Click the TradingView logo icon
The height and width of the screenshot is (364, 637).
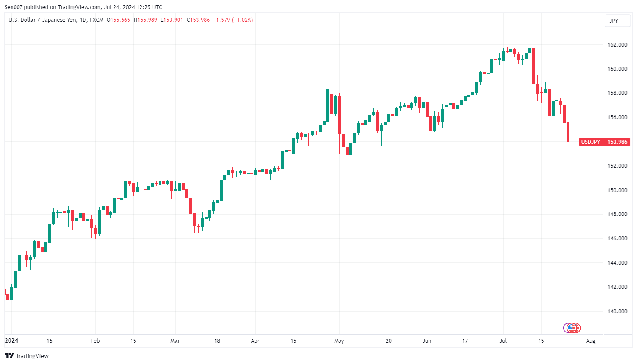(x=9, y=356)
